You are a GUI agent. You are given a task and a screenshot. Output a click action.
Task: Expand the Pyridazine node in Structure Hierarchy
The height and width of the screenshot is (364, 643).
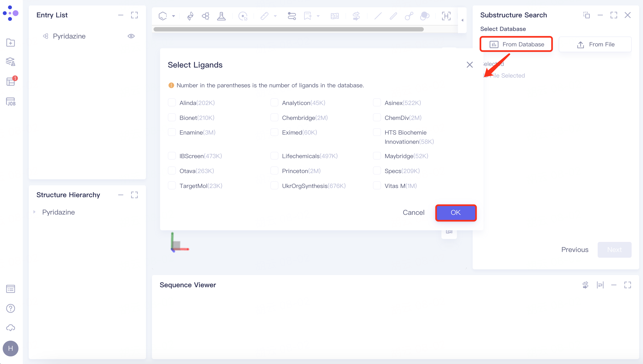point(34,212)
